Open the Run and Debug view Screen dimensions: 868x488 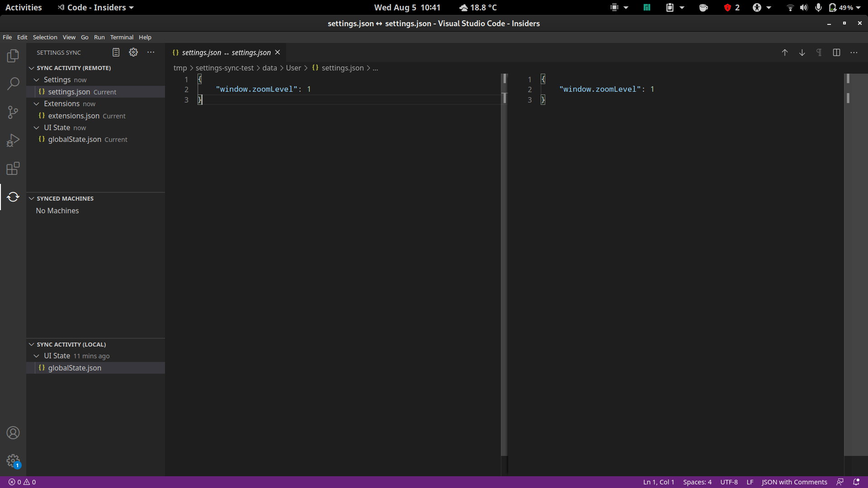[13, 140]
